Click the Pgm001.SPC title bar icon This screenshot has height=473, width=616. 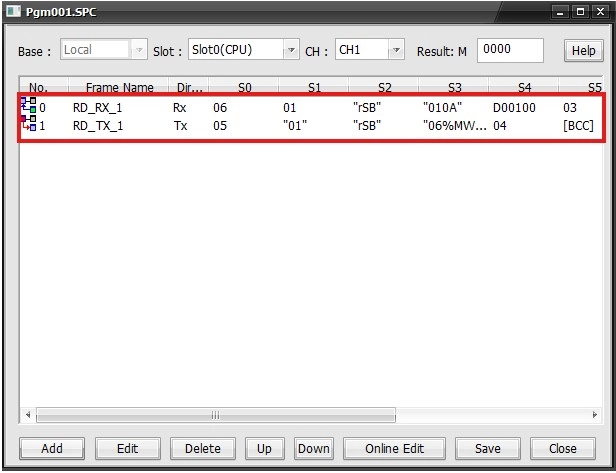13,12
